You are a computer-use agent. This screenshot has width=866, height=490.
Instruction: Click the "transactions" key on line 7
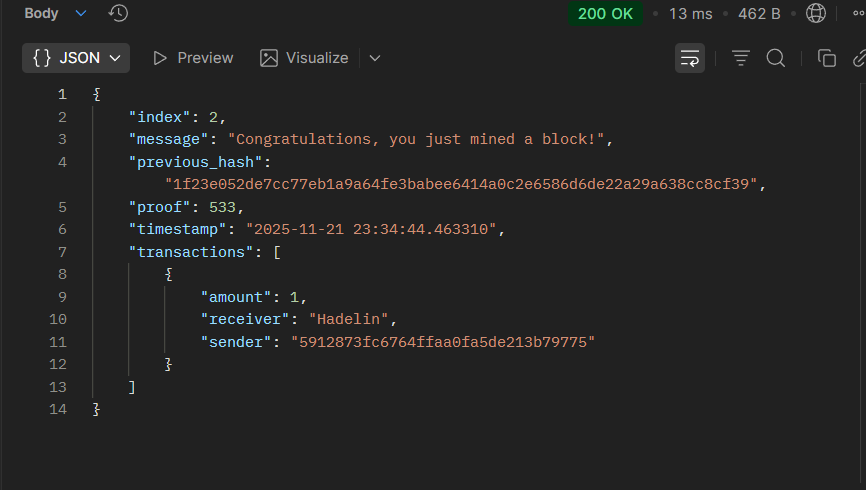tap(191, 252)
